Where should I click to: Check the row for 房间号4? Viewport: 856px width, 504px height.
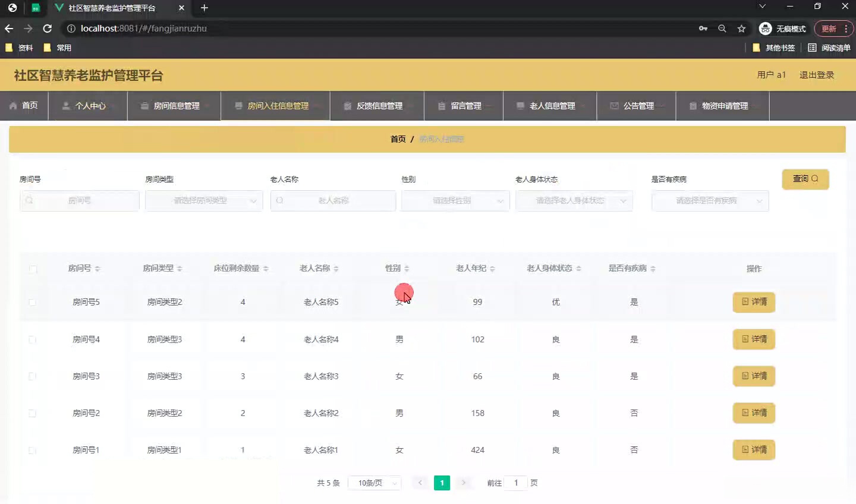(x=32, y=339)
